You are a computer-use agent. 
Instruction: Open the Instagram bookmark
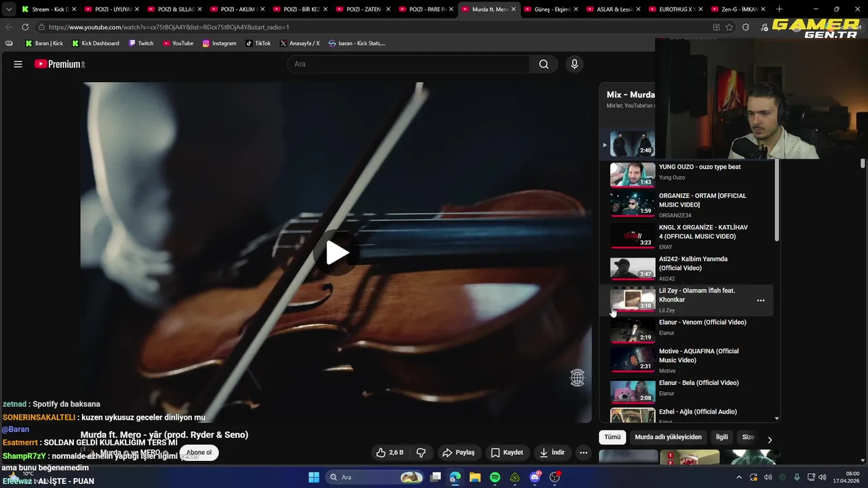tap(219, 43)
